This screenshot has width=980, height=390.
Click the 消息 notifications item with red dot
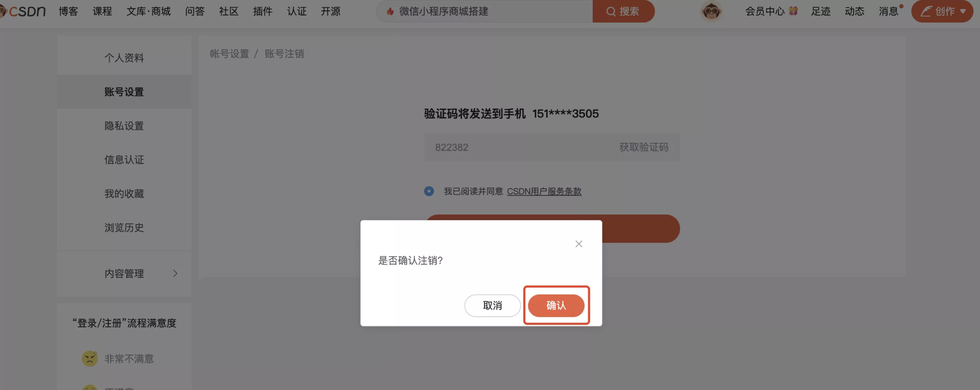click(x=889, y=11)
